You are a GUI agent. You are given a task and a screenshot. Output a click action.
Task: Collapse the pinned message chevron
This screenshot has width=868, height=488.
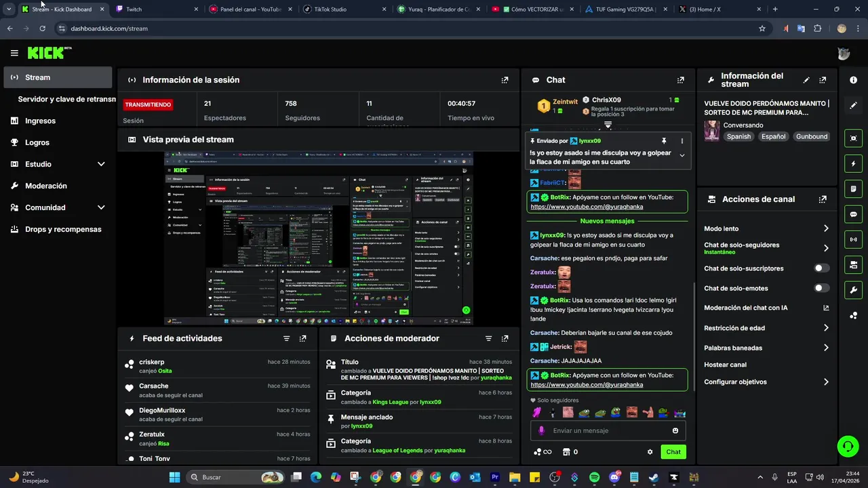coord(682,156)
